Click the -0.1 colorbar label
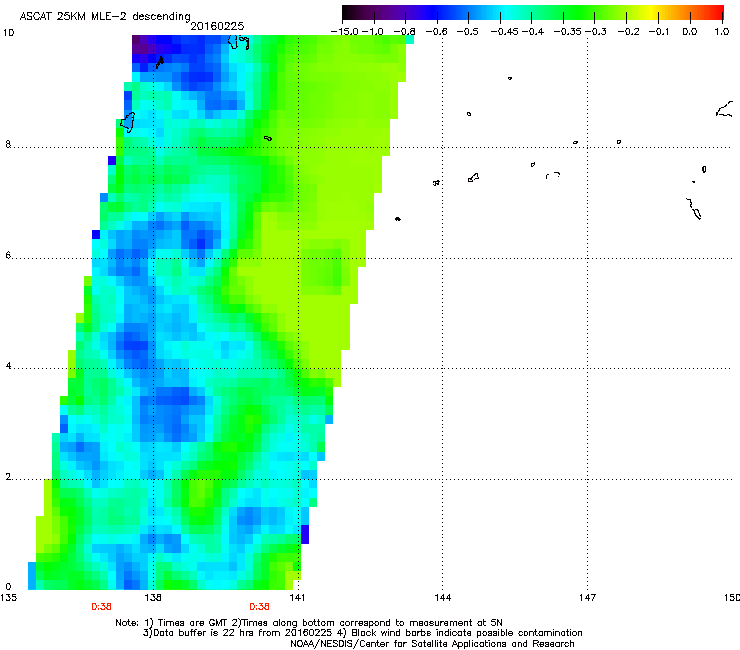 [659, 32]
